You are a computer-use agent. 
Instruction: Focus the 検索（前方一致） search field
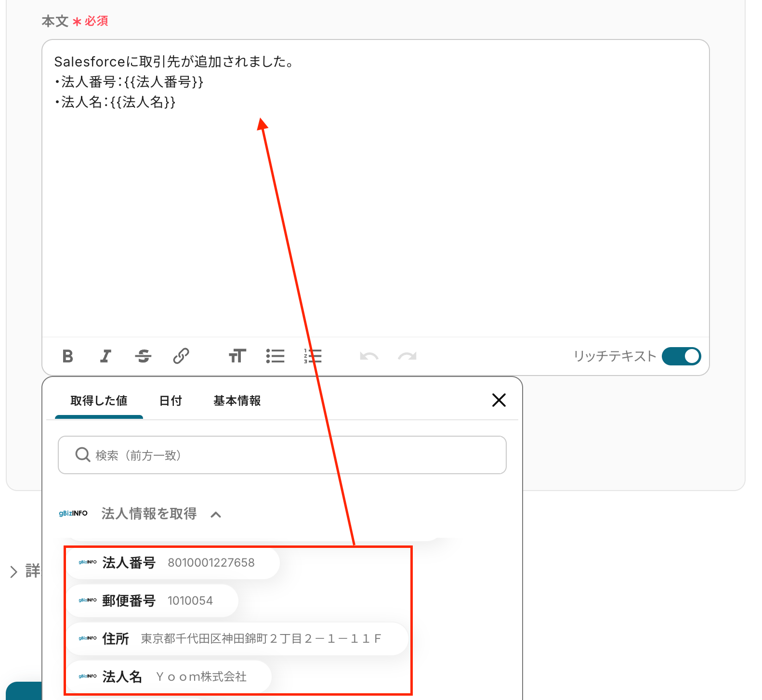282,455
